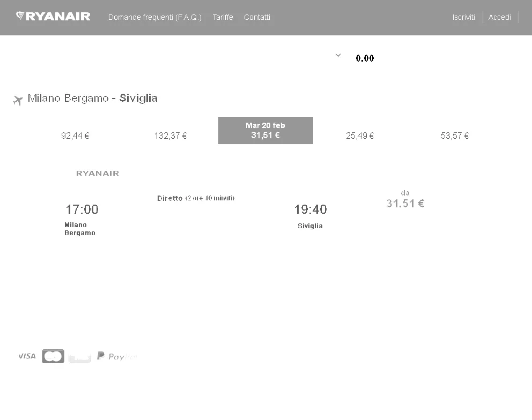This screenshot has height=420, width=532.
Task: Click the airplane icon beside the route
Action: coord(18,100)
